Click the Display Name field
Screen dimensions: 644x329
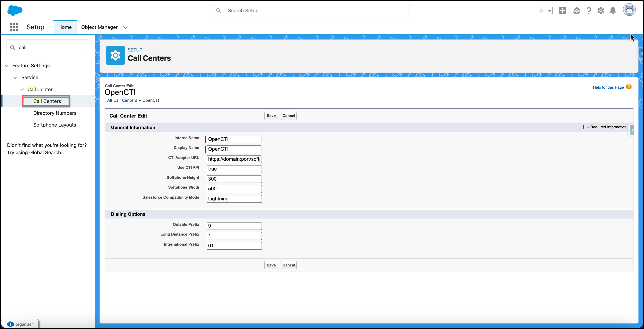point(234,149)
